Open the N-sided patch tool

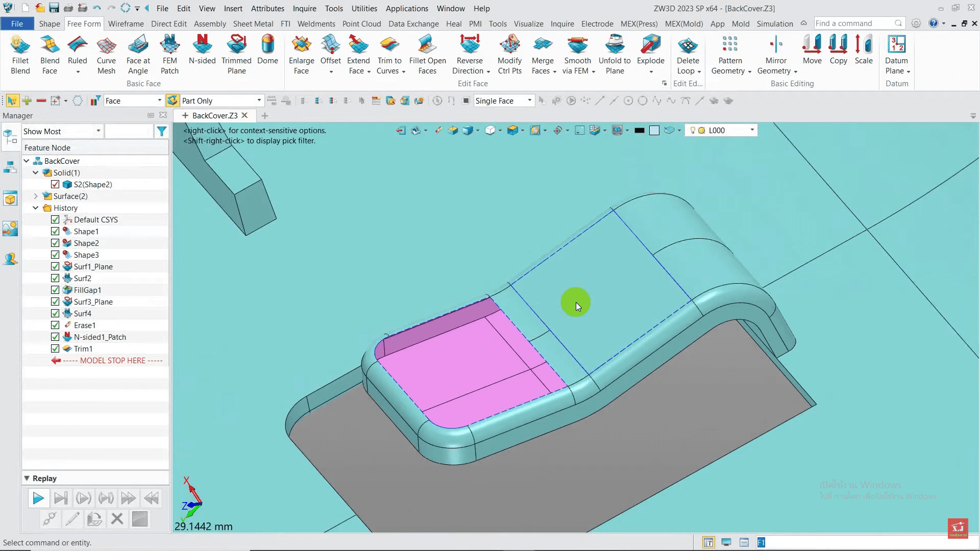point(202,50)
